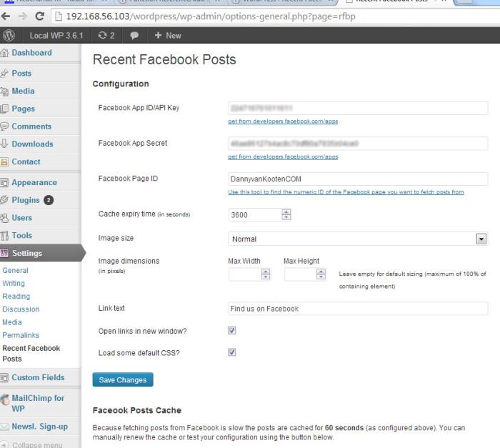
Task: Click the Save Changes button
Action: point(123,379)
